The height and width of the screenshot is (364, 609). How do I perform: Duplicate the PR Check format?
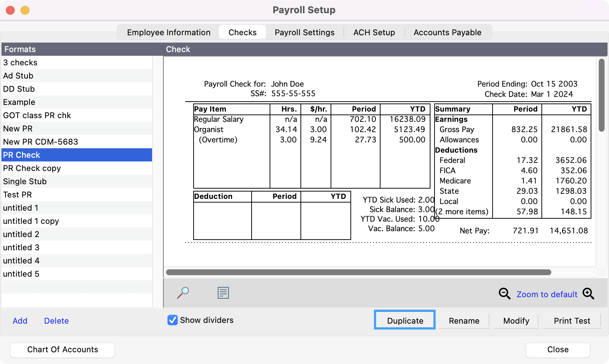404,320
